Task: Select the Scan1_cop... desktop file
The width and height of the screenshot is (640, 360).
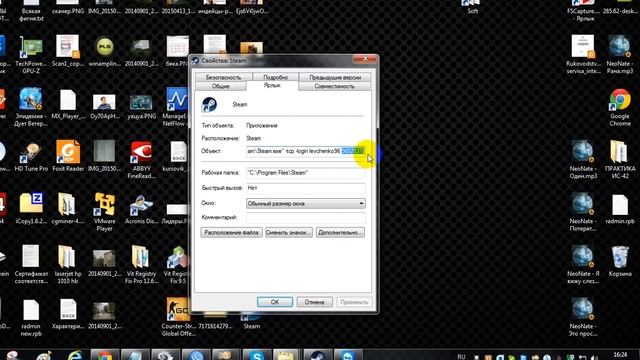Action: (x=68, y=51)
